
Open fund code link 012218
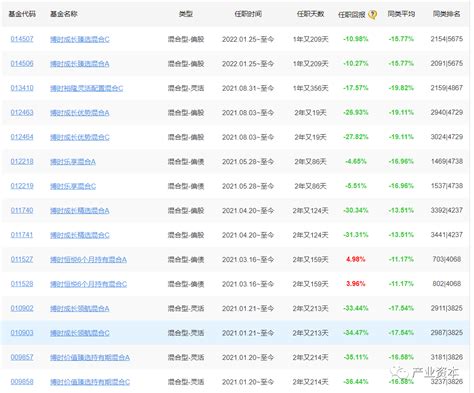pyautogui.click(x=22, y=161)
